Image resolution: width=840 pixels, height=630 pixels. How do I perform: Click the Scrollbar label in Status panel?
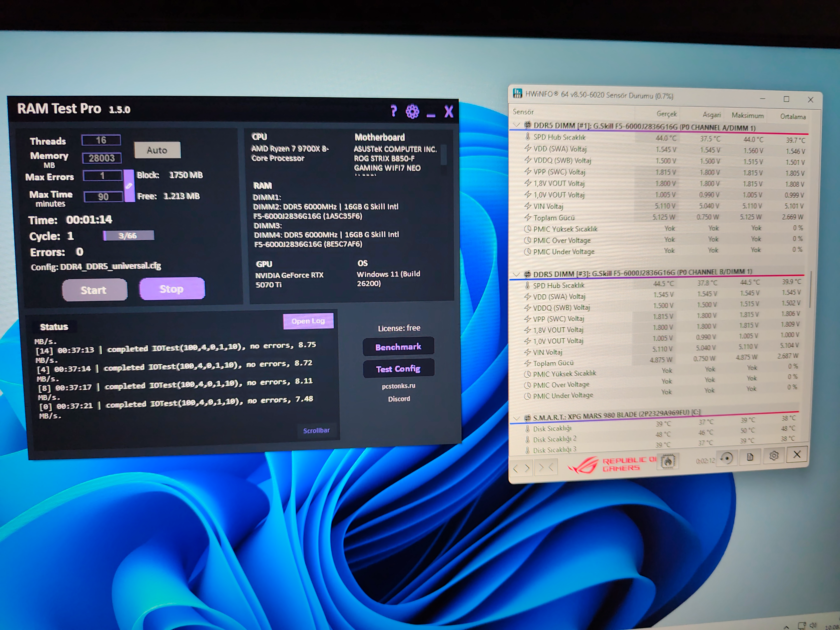point(316,430)
